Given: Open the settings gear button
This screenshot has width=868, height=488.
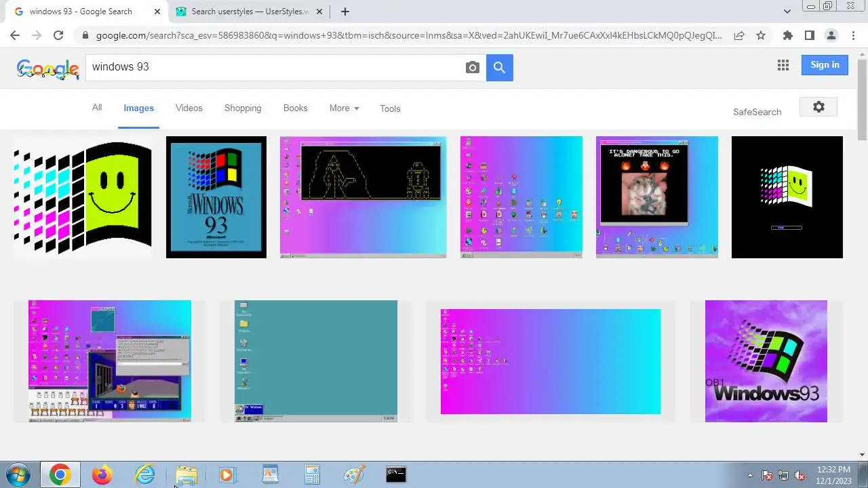Looking at the screenshot, I should 818,107.
